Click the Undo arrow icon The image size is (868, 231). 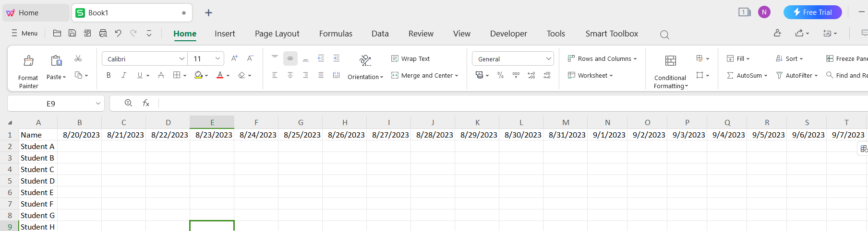(x=118, y=33)
